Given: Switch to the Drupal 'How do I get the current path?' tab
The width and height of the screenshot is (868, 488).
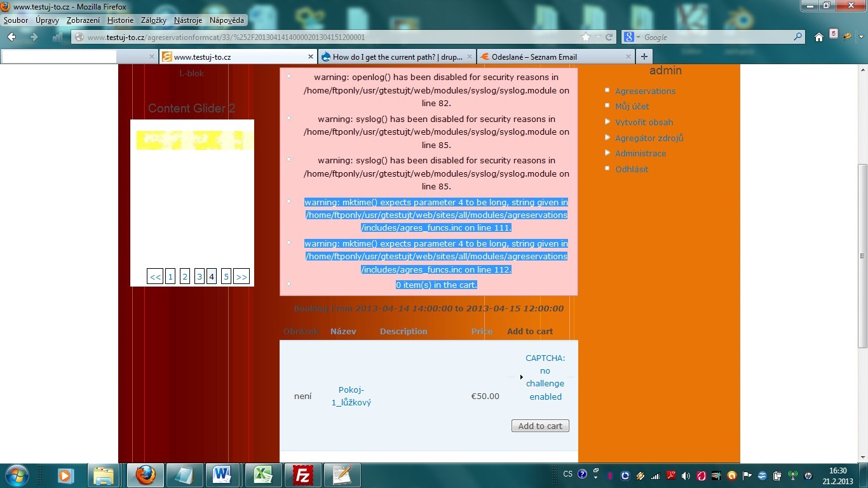Looking at the screenshot, I should 397,57.
